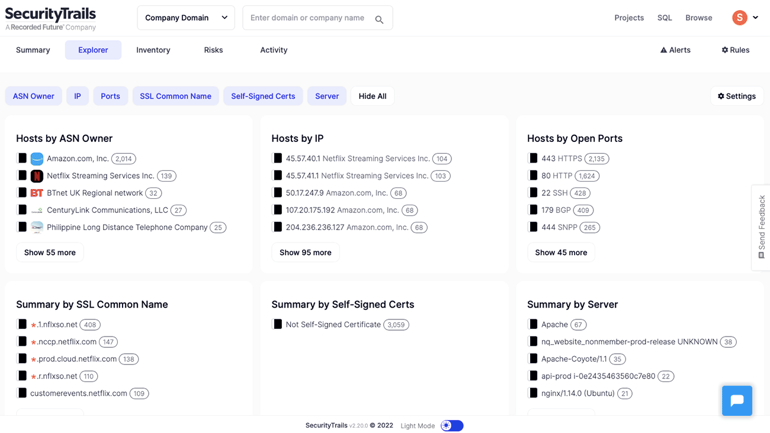Check the Apache server box
The width and height of the screenshot is (770, 433).
(x=533, y=324)
